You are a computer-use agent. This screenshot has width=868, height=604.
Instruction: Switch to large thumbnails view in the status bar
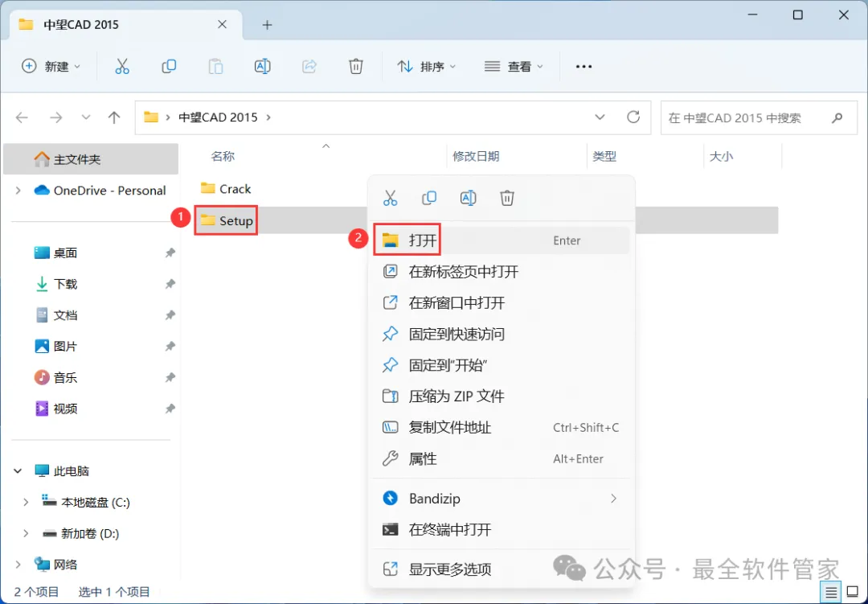(x=853, y=593)
